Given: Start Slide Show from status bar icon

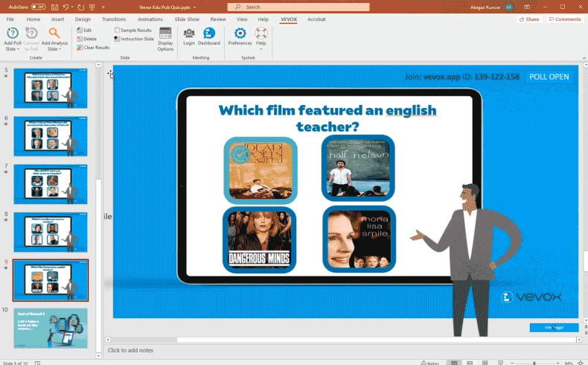Looking at the screenshot, I should 500,362.
